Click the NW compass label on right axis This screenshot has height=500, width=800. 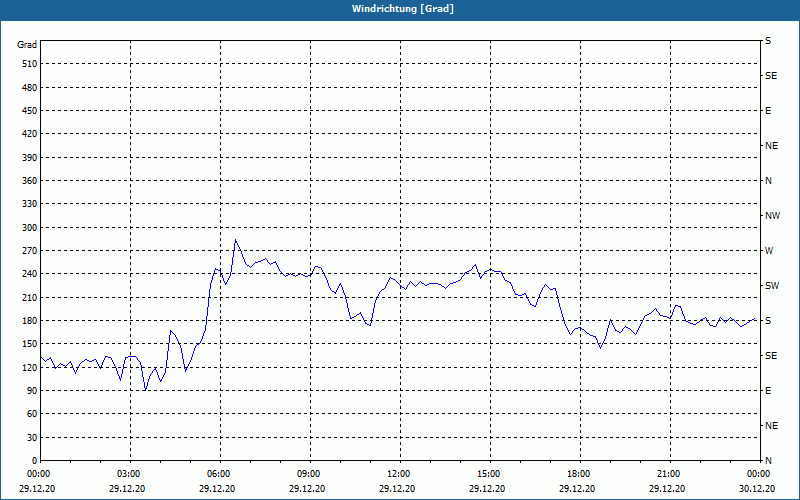772,216
